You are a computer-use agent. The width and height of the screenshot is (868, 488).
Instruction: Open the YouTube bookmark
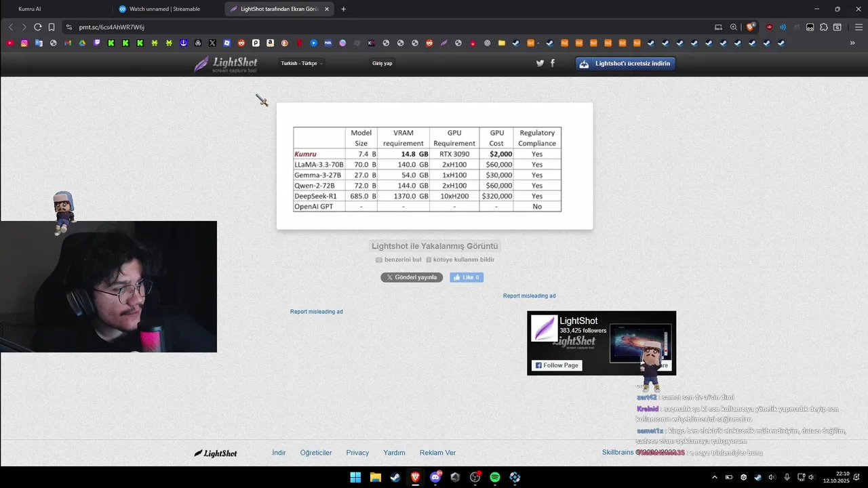(x=9, y=43)
